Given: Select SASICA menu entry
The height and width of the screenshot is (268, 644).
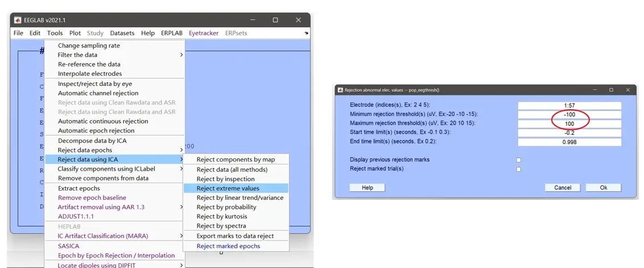Looking at the screenshot, I should pos(114,246).
